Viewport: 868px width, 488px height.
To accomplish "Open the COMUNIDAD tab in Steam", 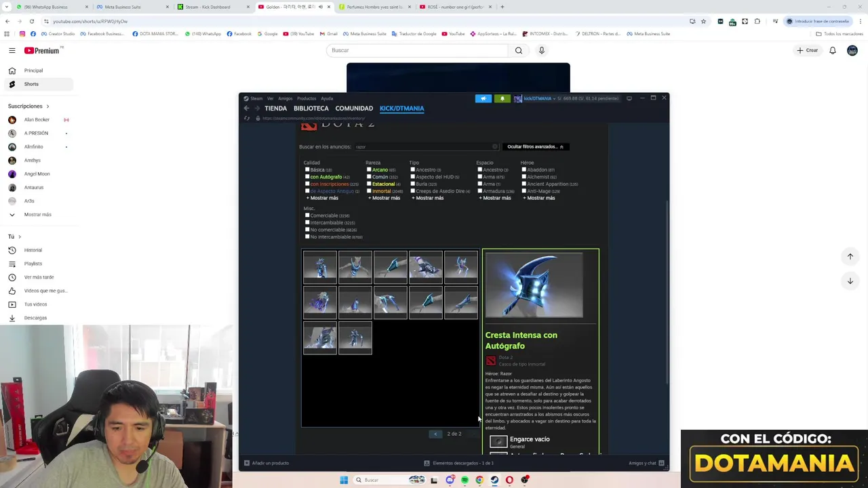I will tap(354, 108).
